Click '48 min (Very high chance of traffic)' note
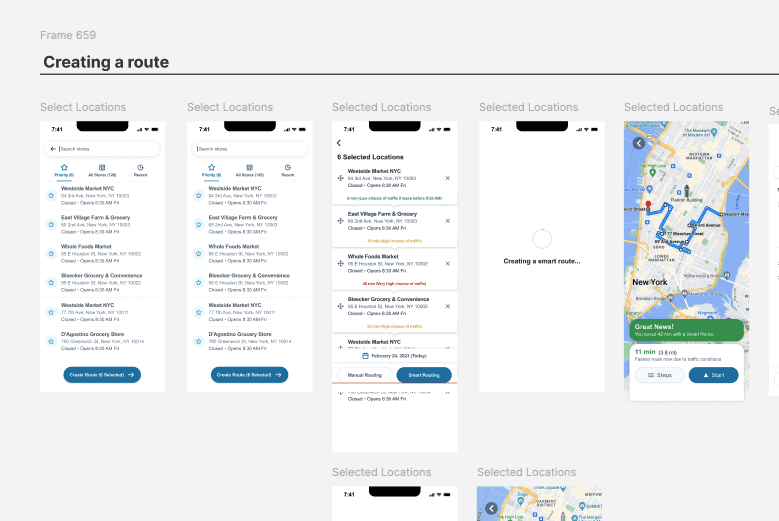 394,284
